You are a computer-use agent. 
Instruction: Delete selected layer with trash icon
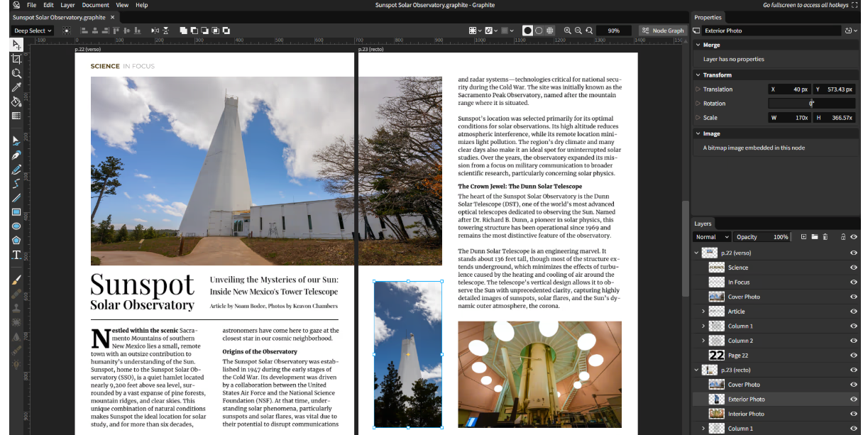826,237
